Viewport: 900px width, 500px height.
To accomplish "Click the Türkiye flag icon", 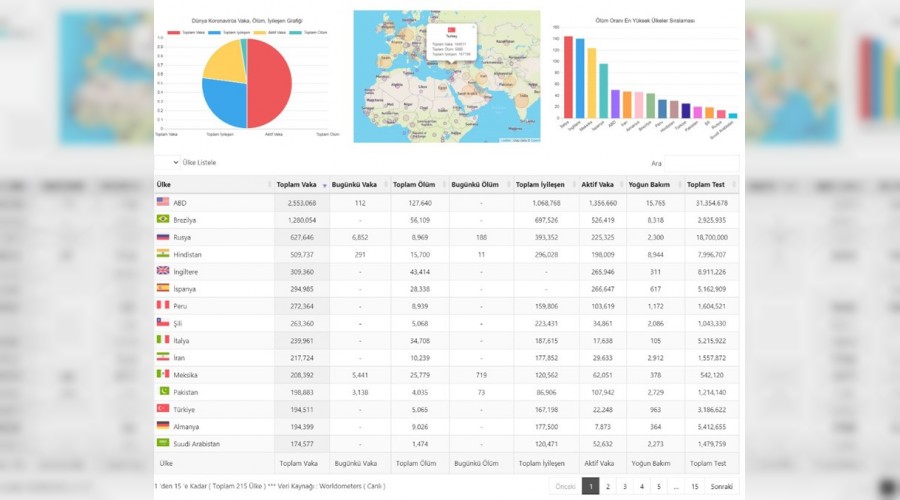I will click(x=163, y=408).
